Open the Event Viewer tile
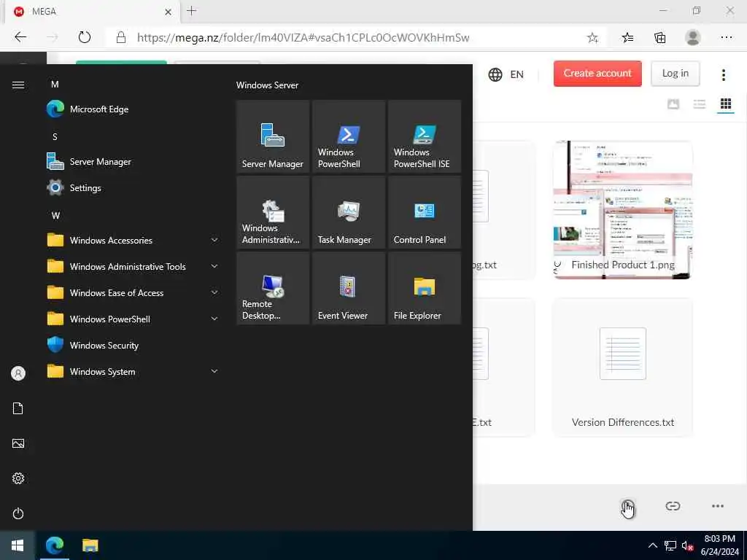 (x=348, y=288)
